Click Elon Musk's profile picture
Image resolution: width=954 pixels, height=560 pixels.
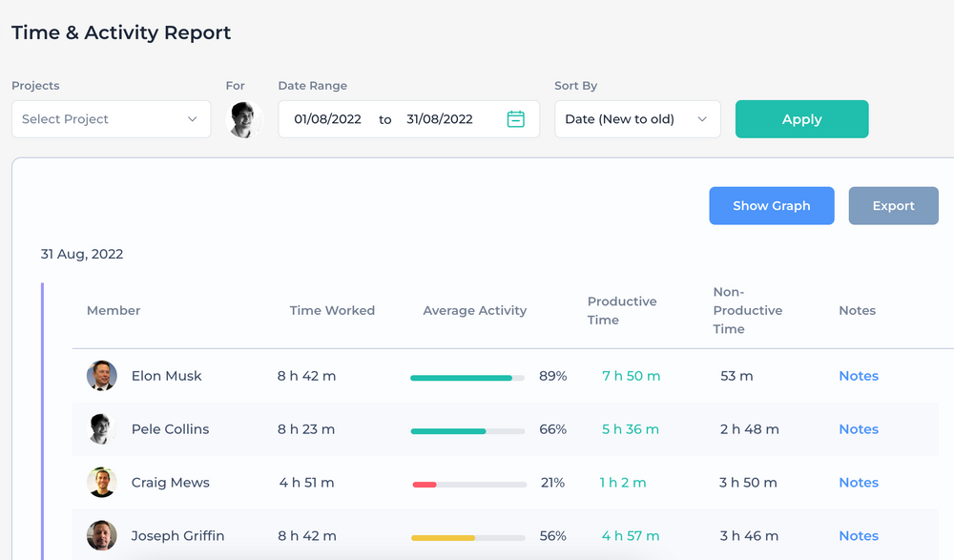(x=101, y=376)
